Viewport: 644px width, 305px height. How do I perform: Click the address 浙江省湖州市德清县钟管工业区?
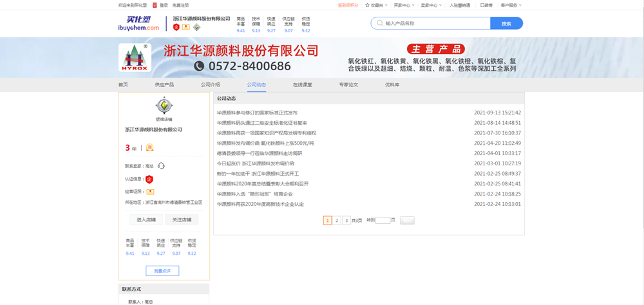tap(174, 203)
